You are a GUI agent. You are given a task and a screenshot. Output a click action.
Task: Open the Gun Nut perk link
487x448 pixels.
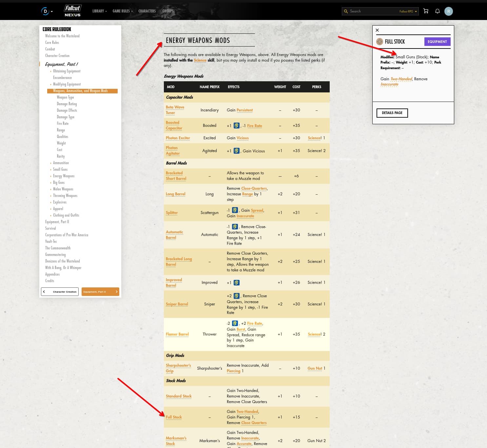[x=315, y=368]
